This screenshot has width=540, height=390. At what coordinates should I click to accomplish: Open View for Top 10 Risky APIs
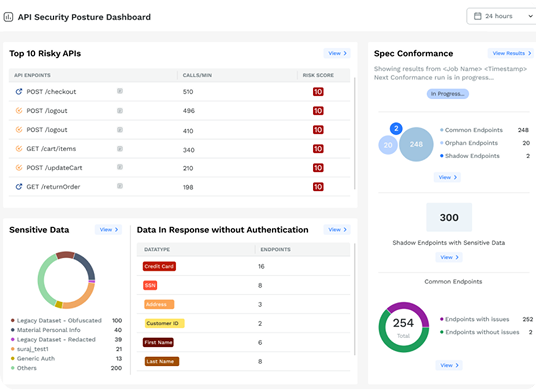(337, 53)
